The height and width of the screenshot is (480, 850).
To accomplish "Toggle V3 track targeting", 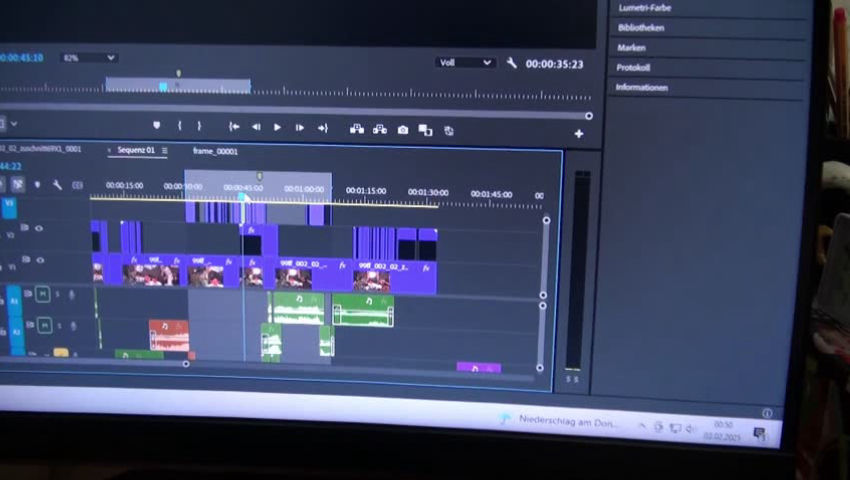I will (x=9, y=207).
